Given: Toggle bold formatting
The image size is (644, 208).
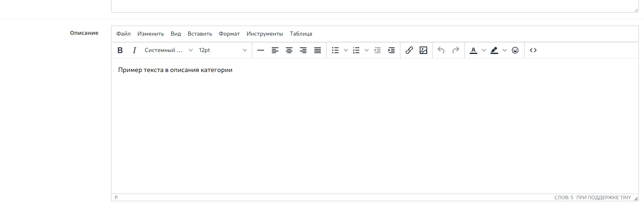Looking at the screenshot, I should 120,50.
